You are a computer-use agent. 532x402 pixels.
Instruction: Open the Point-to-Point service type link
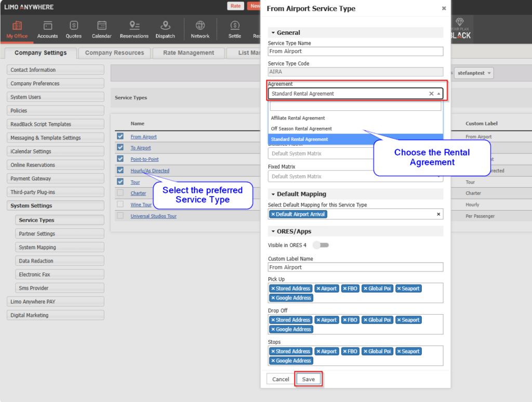(144, 159)
